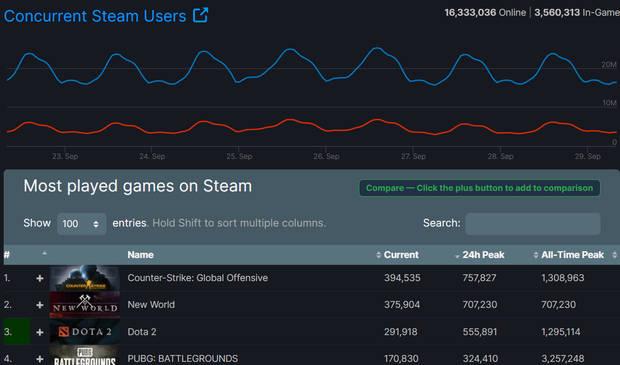Image resolution: width=620 pixels, height=365 pixels.
Task: Select the 394,535 current players cell
Action: tap(402, 278)
